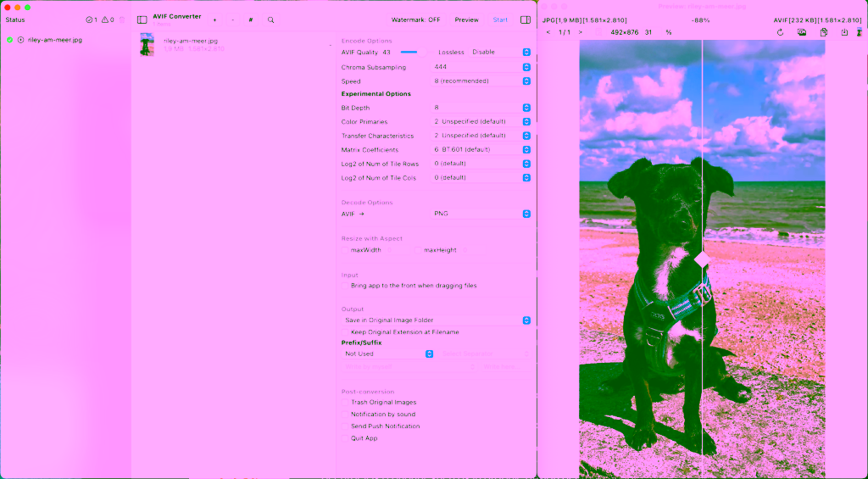The height and width of the screenshot is (479, 868).
Task: Open the Color Primaries dropdown
Action: tap(481, 121)
